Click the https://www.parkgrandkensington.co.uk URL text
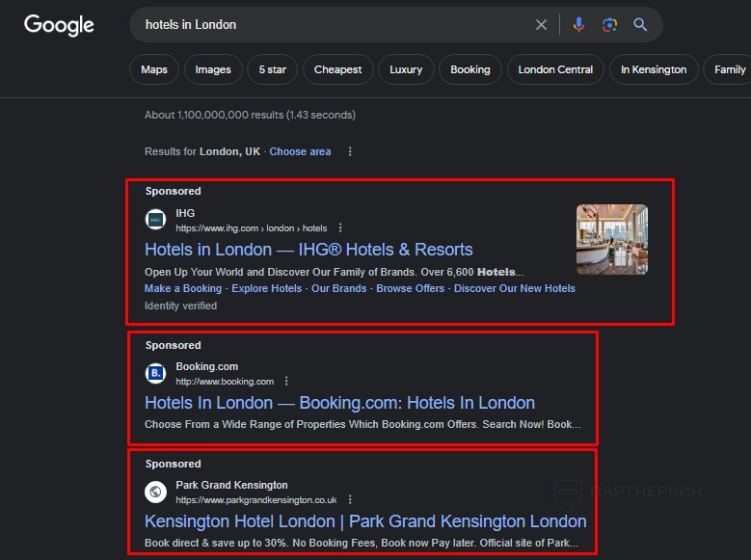 (x=256, y=499)
